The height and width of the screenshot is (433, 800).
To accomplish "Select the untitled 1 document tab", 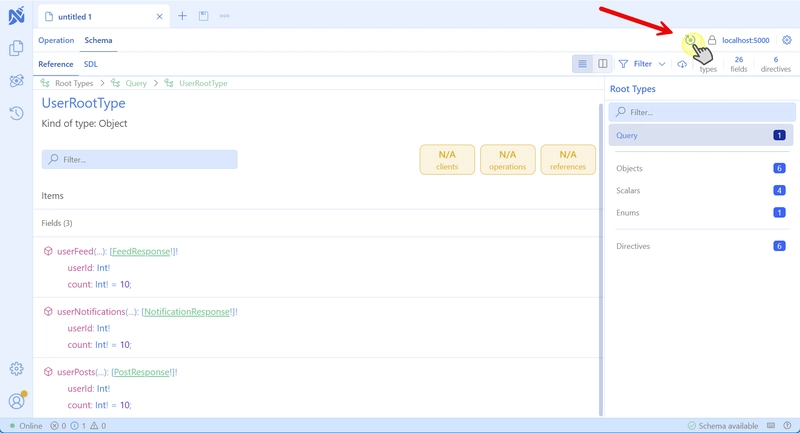I will click(x=104, y=17).
